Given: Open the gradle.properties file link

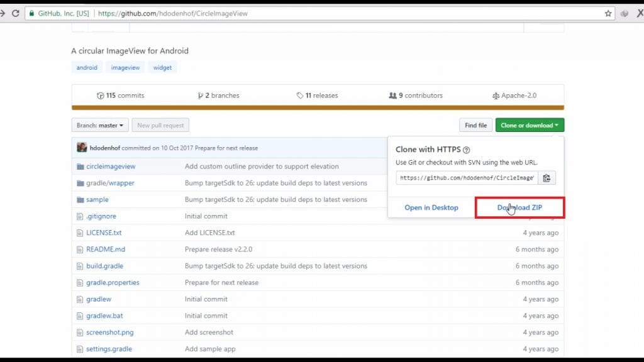Looking at the screenshot, I should point(113,283).
